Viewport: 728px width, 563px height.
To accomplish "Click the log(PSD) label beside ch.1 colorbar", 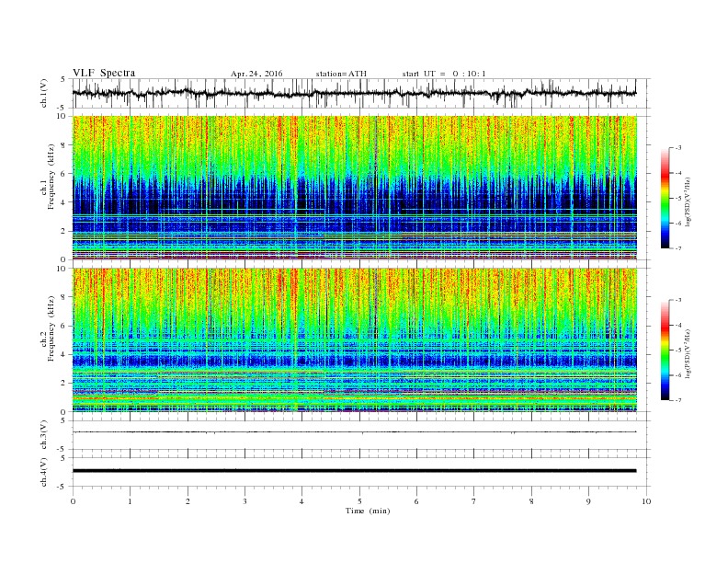I will [688, 202].
